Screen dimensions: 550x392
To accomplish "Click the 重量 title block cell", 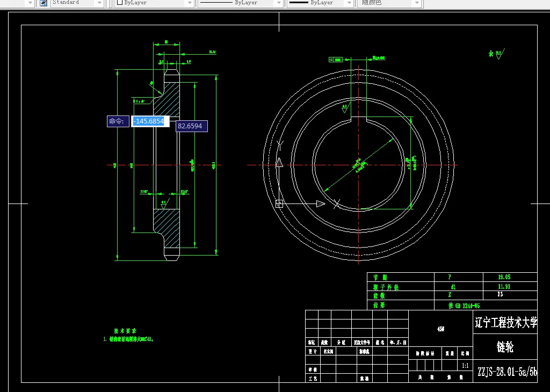I will [x=450, y=353].
